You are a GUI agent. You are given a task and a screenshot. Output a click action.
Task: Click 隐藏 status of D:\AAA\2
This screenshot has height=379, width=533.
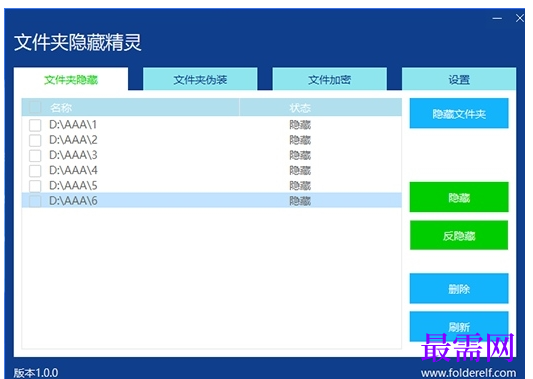point(300,140)
